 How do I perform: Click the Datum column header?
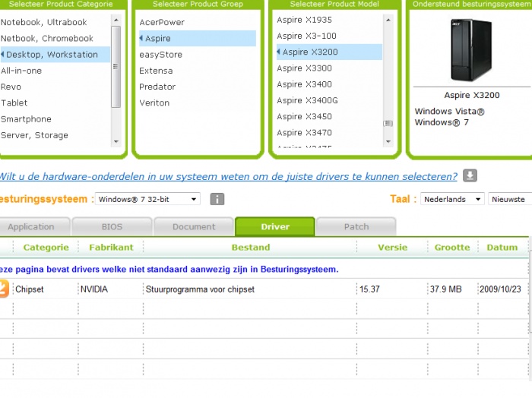502,247
